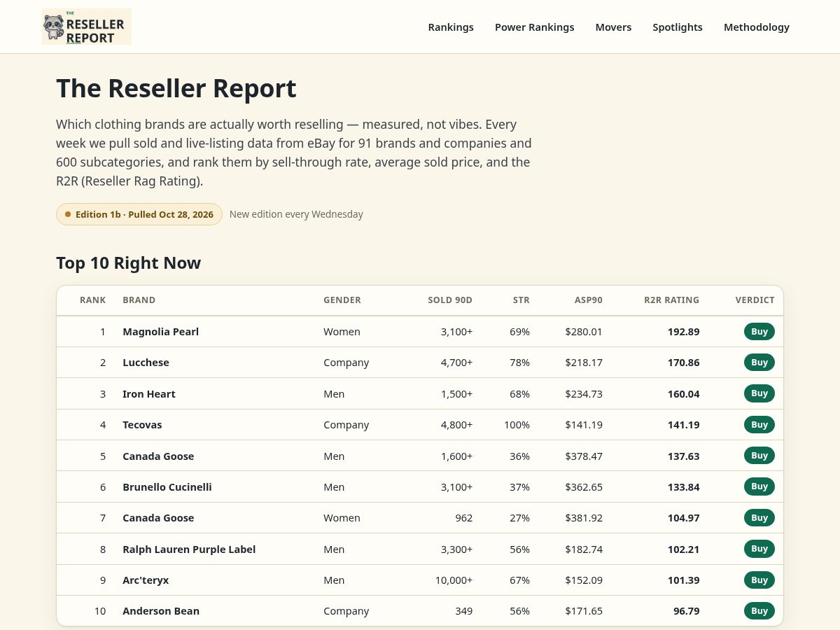Open the Lucchese brand entry
840x630 pixels.
(146, 363)
